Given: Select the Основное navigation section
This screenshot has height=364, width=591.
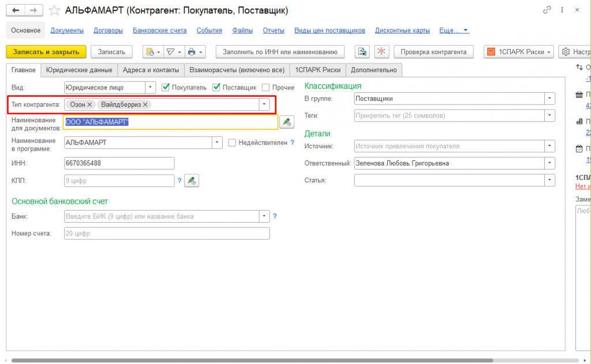Looking at the screenshot, I should click(x=25, y=31).
